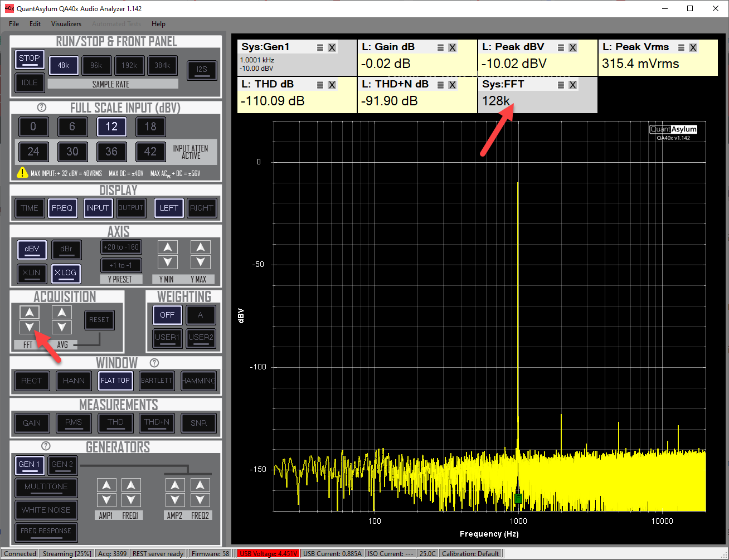Click help icon next to Window heading
This screenshot has width=729, height=560.
coord(154,363)
